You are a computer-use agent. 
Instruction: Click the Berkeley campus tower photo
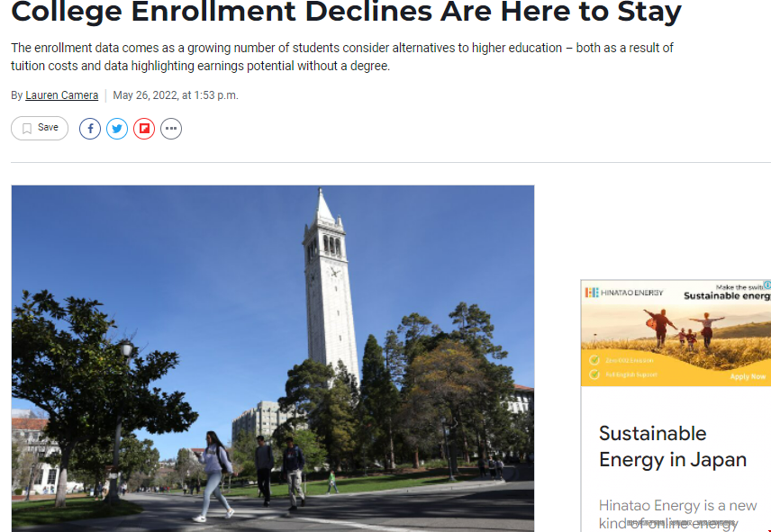(273, 358)
